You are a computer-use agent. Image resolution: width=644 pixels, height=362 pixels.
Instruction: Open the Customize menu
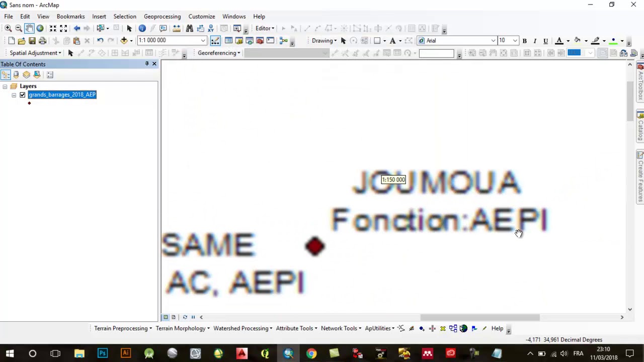(x=202, y=17)
